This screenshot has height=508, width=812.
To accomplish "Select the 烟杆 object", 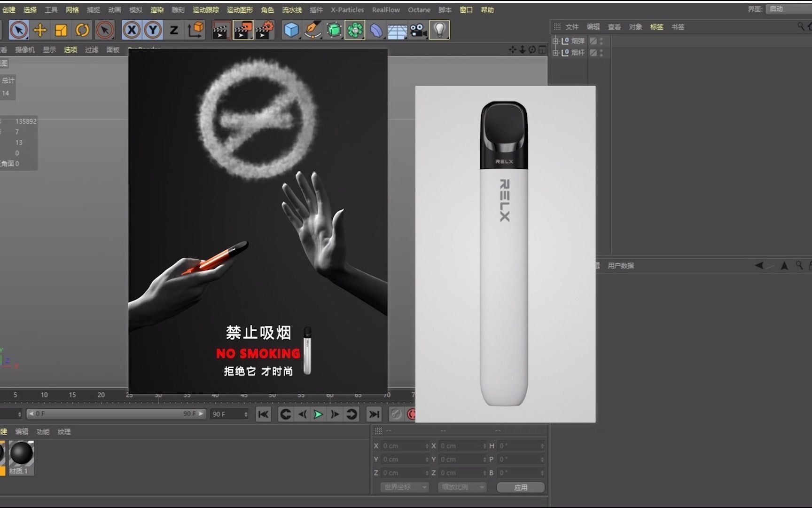I will pos(578,52).
